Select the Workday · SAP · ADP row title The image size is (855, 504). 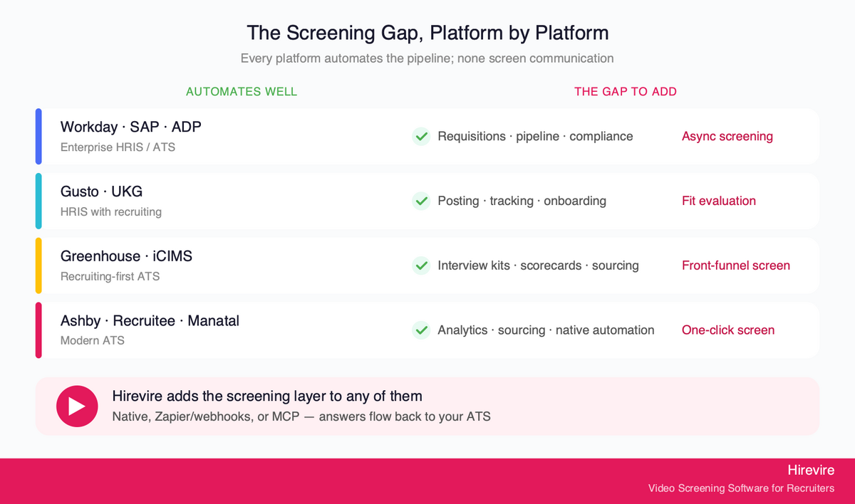(x=131, y=127)
